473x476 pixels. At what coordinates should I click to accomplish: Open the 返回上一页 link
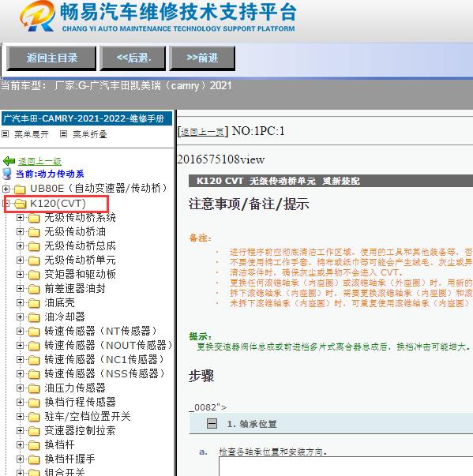tap(202, 132)
